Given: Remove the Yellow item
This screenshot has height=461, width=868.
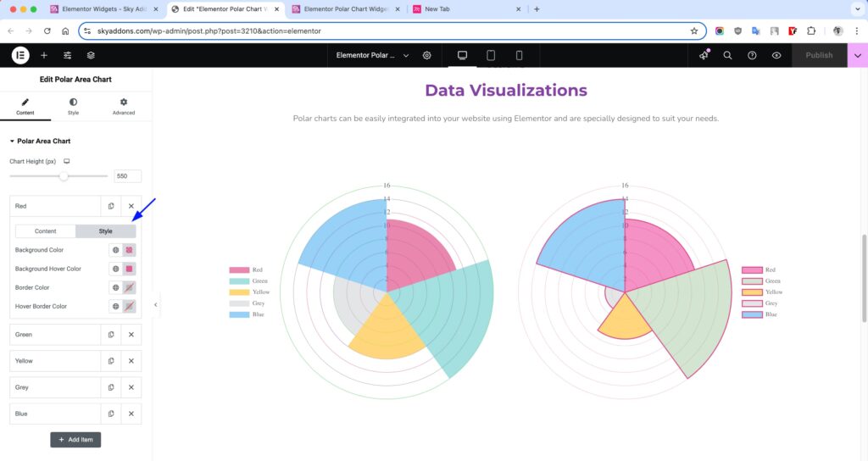Looking at the screenshot, I should 131,361.
